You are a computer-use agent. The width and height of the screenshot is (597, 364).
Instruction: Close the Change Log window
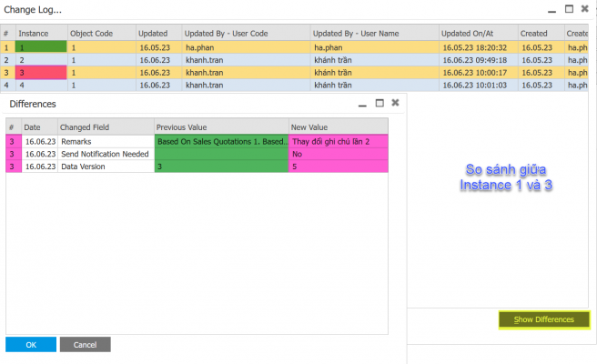(585, 8)
